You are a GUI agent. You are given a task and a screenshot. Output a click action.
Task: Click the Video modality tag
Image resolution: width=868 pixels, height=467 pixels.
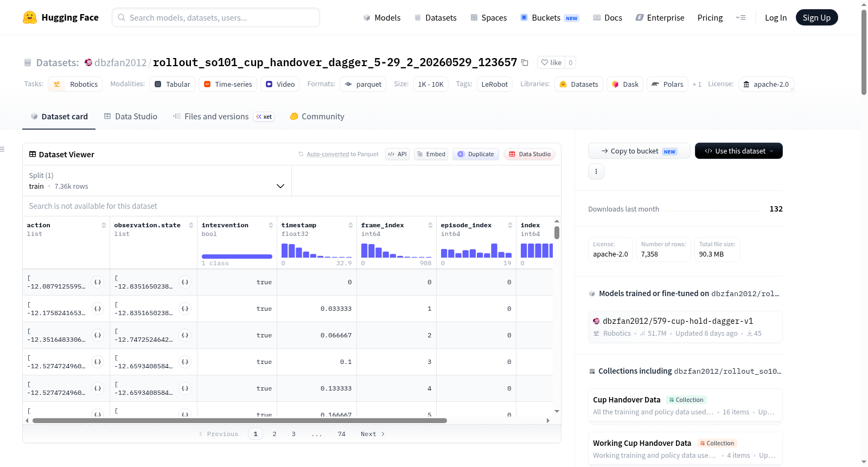(x=280, y=84)
